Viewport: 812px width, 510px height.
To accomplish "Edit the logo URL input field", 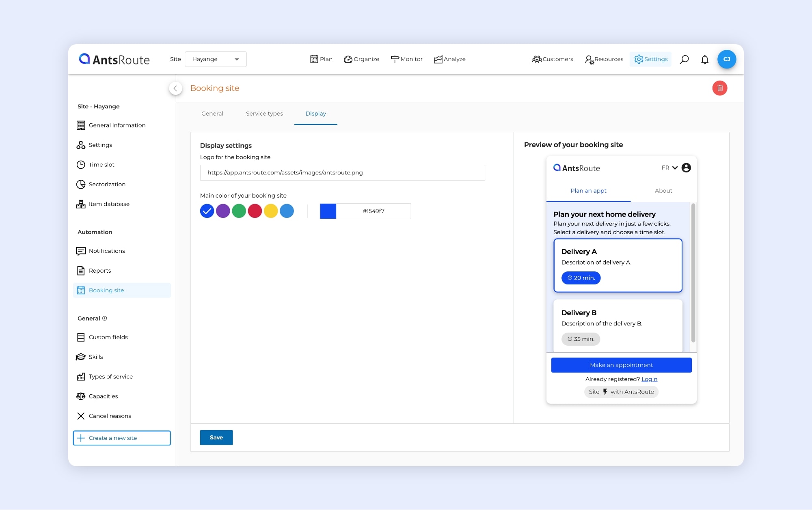I will point(342,172).
